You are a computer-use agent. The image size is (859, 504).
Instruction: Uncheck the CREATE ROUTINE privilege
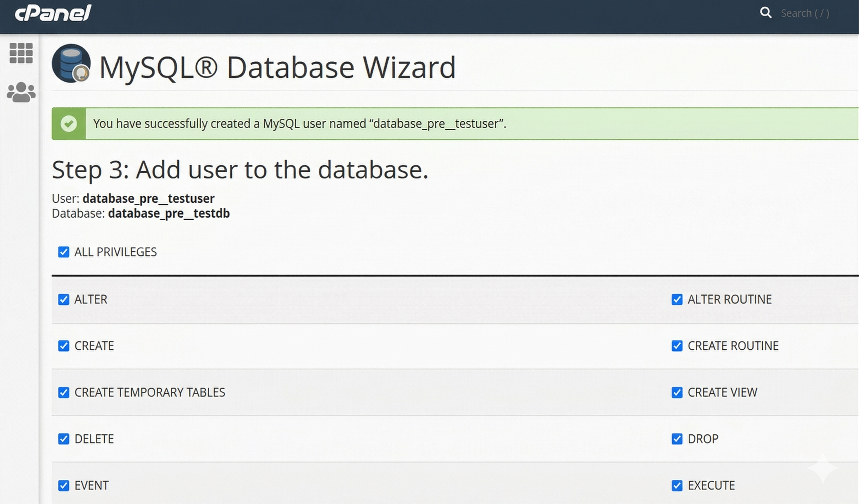point(677,346)
